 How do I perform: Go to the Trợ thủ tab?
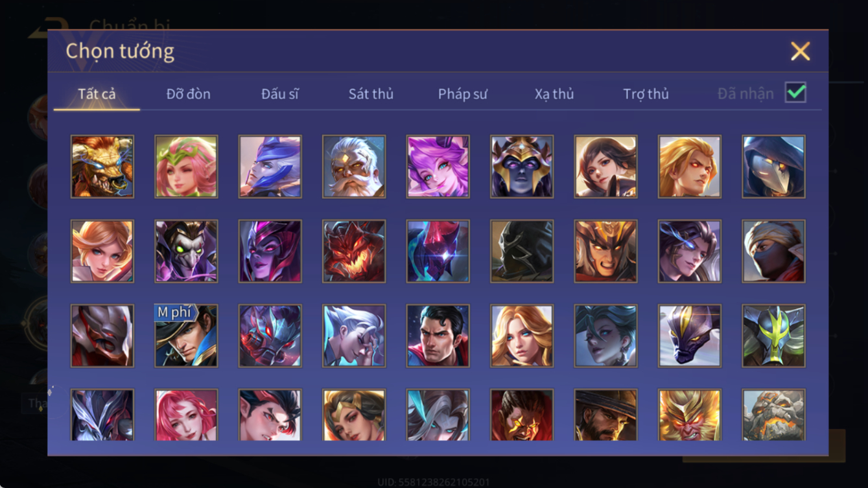646,94
